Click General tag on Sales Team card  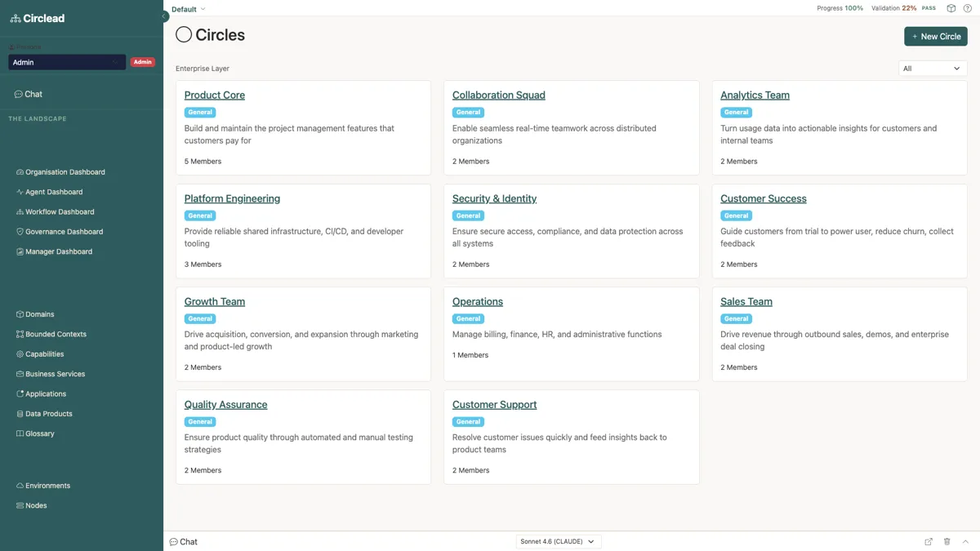point(736,319)
